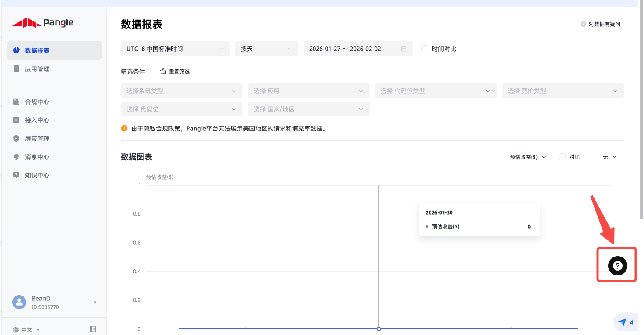Click the 2026-01-30 data point on chart

pos(378,328)
